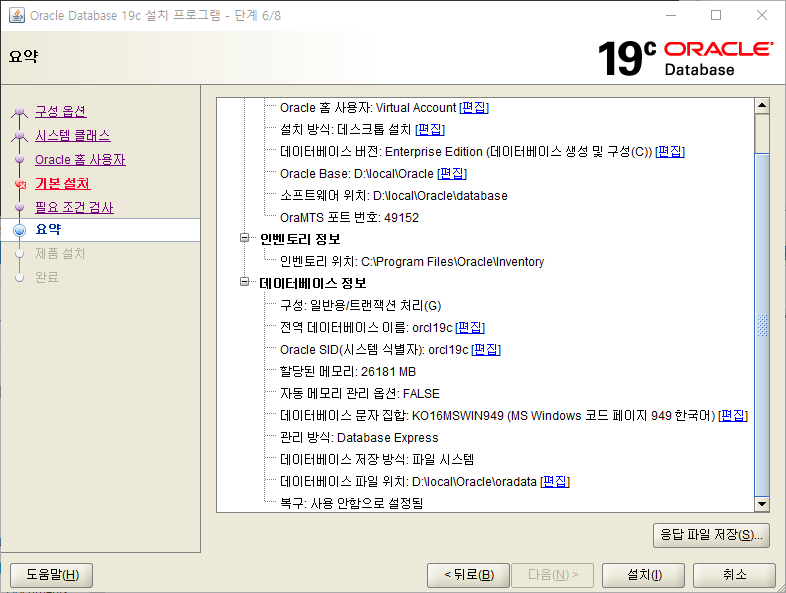Select the 할당된 메모리 26181 MB row
Screen dimensions: 786x593
click(348, 372)
